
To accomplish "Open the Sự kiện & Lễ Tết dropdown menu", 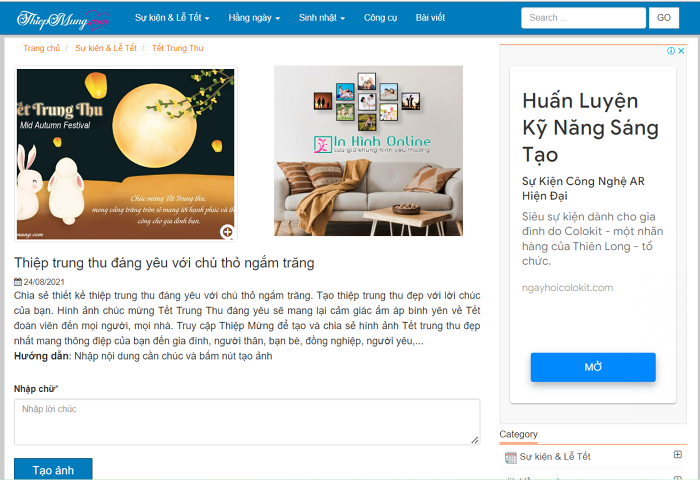I will 172,18.
